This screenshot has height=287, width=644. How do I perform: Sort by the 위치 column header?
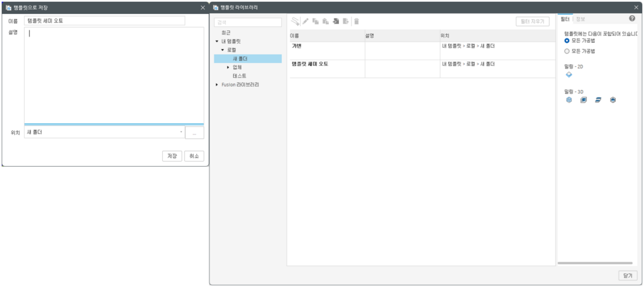(497, 36)
